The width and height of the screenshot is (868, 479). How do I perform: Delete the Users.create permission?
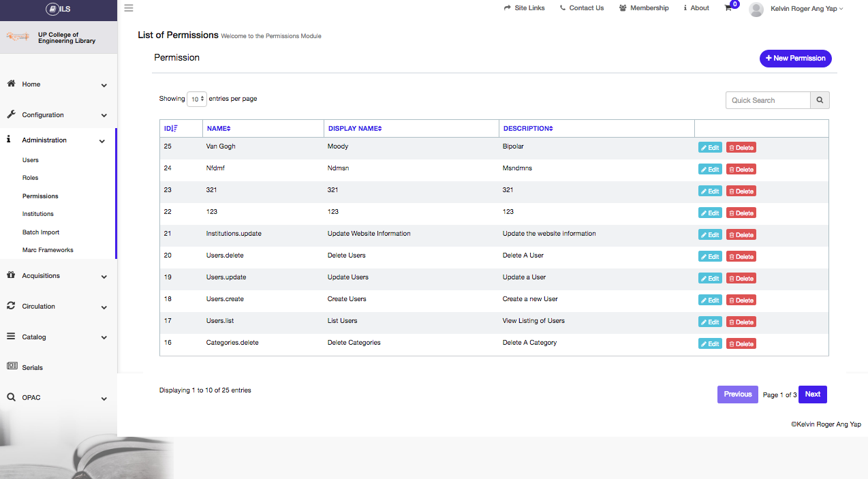click(741, 300)
